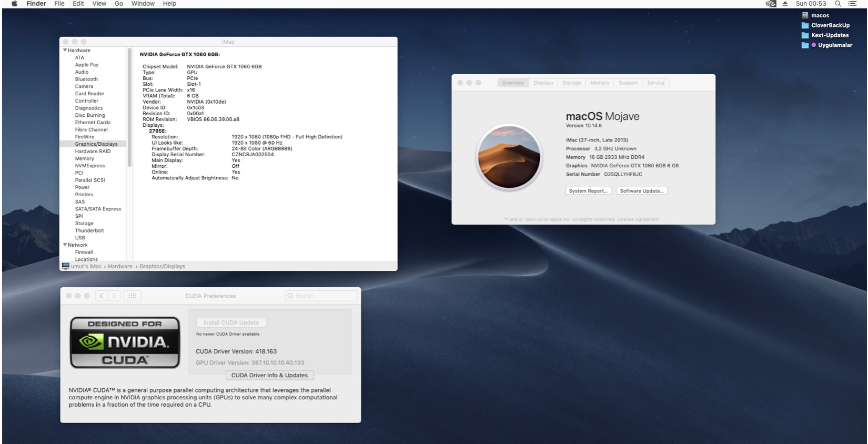Screen dimensions: 868x444
Task: Open Notification Center list icon
Action: [852, 4]
